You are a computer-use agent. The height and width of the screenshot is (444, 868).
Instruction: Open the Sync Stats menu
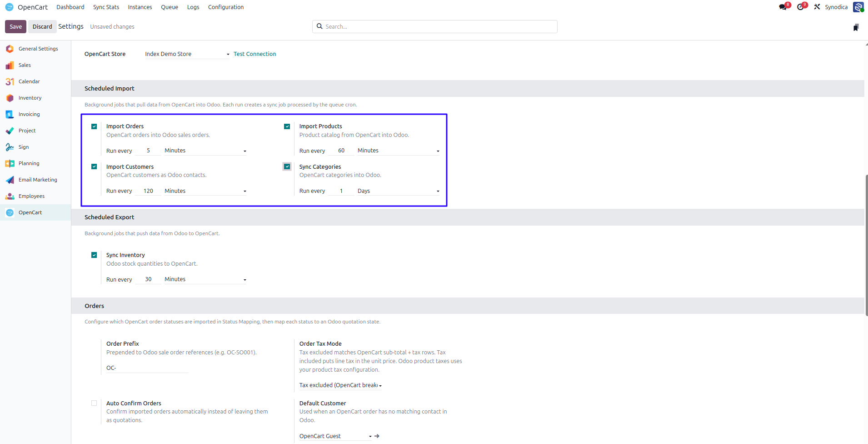point(106,7)
